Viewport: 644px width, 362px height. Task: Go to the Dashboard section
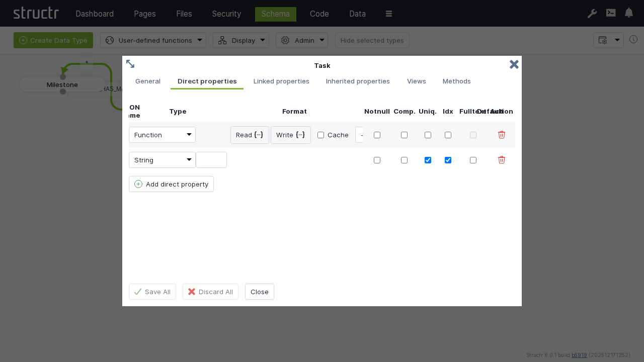pos(95,14)
